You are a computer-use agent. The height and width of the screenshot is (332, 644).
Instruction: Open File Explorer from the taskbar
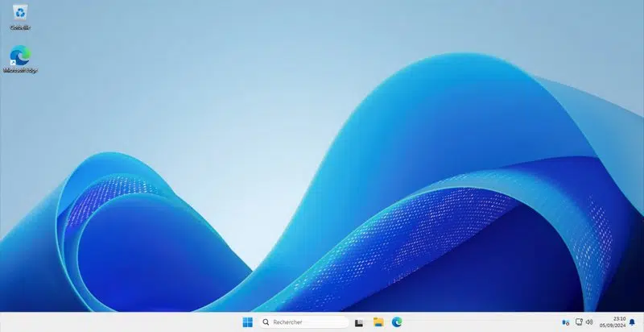378,322
